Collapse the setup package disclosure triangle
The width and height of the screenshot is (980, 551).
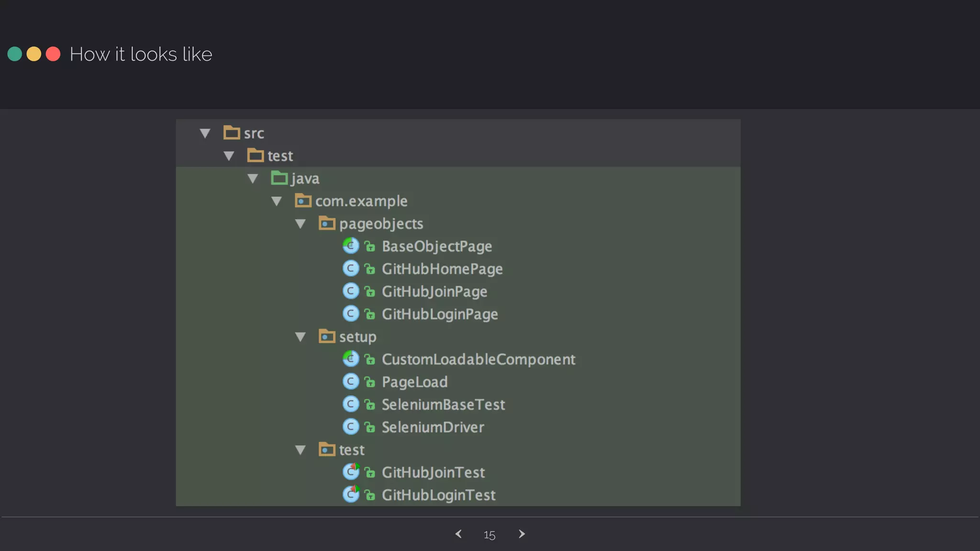pyautogui.click(x=301, y=337)
